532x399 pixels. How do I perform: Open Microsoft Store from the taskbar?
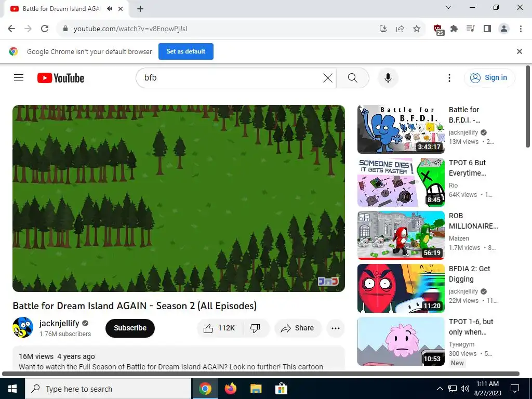[x=281, y=389]
